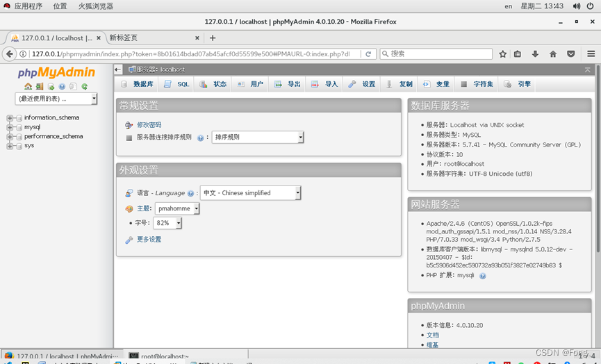Open the 数据库 tab

click(x=137, y=84)
